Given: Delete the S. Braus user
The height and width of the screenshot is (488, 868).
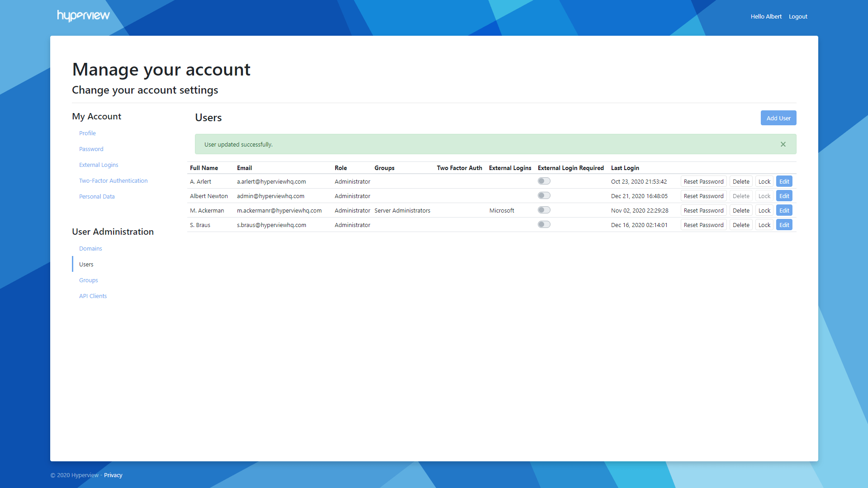Looking at the screenshot, I should [x=741, y=225].
